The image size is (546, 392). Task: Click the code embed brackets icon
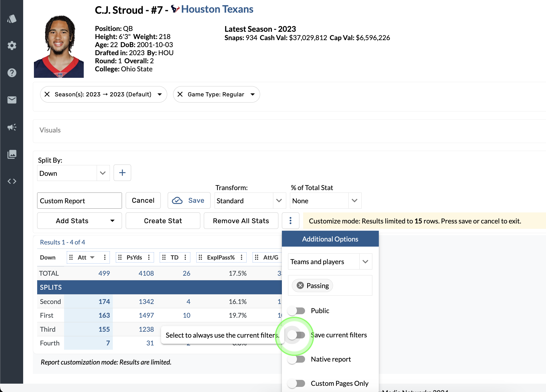(12, 181)
